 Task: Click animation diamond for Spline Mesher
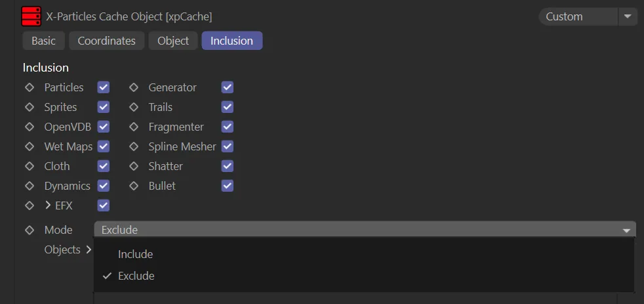(134, 146)
